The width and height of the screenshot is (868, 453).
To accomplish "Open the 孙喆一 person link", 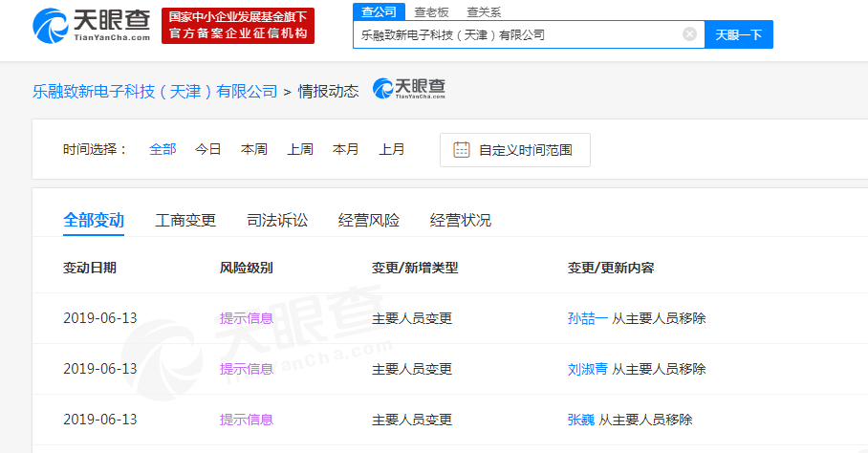I will pos(587,318).
